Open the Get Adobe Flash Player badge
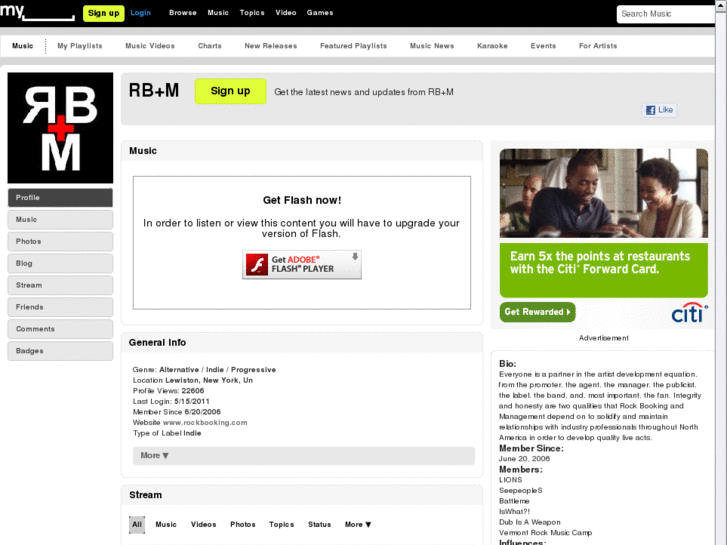The image size is (727, 545). pos(302,264)
